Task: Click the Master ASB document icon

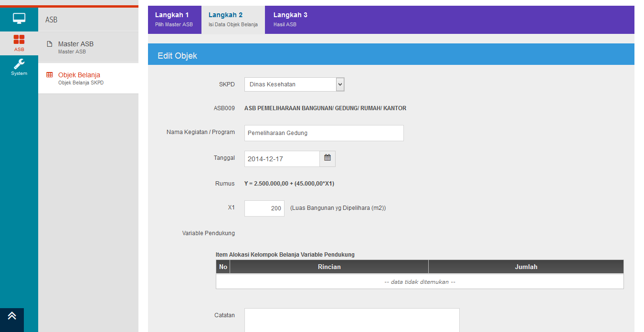Action: click(x=49, y=44)
